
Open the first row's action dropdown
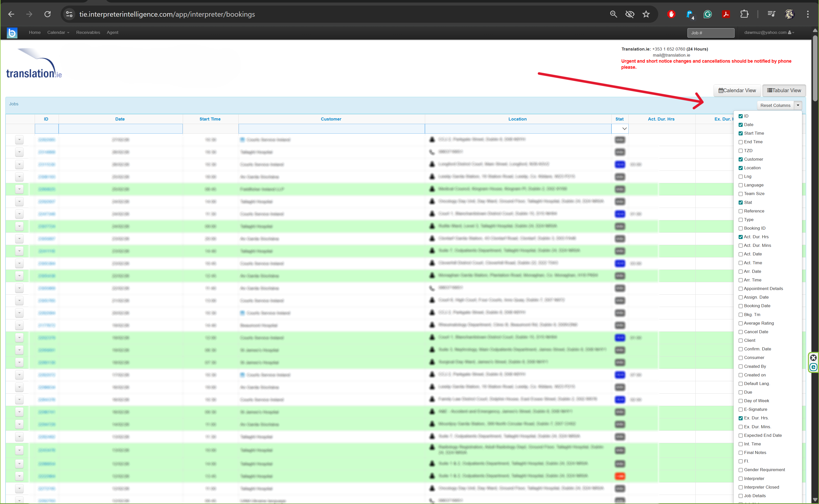click(x=19, y=140)
